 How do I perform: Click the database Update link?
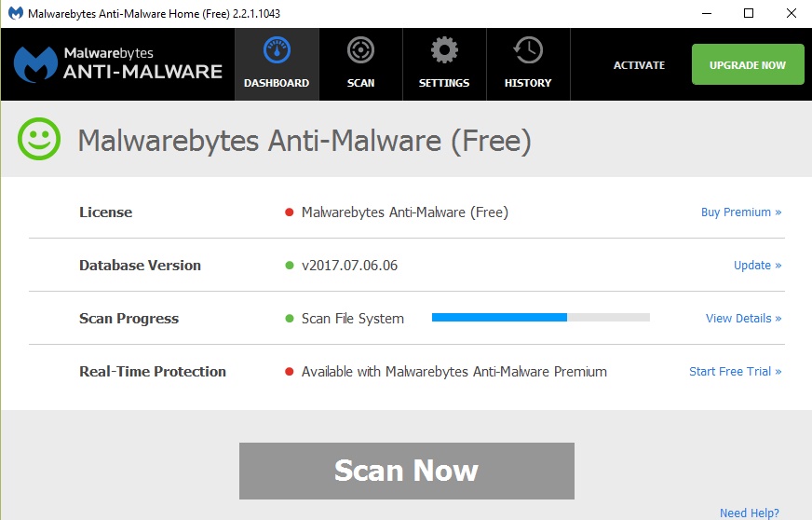coord(757,266)
